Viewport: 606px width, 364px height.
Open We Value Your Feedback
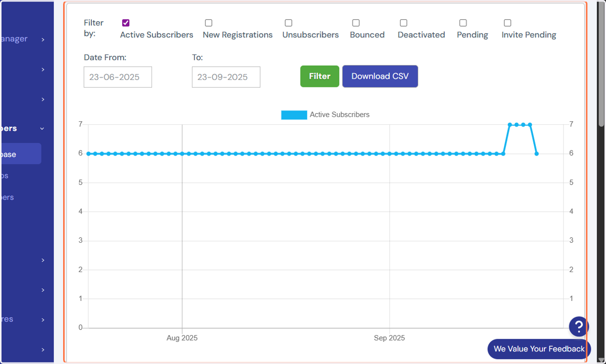coord(539,349)
